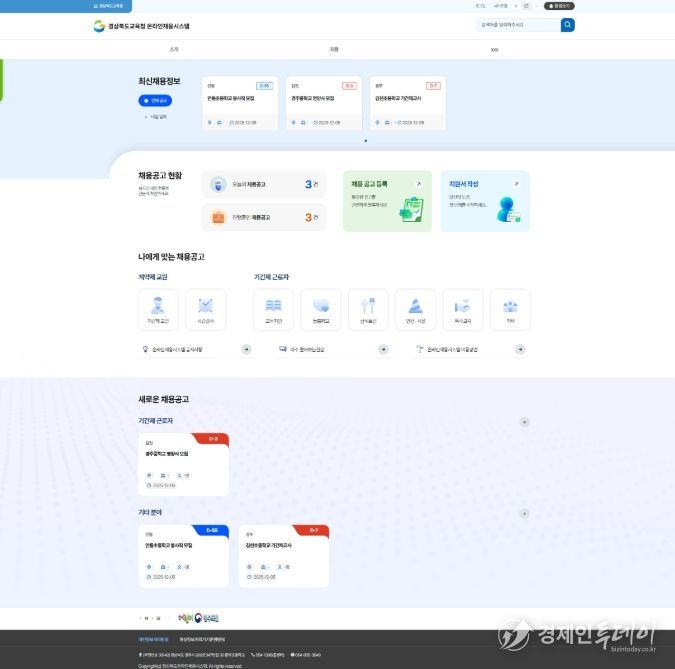Image resolution: width=675 pixels, height=669 pixels.
Task: Open the 소개 navigation menu
Action: [x=175, y=48]
